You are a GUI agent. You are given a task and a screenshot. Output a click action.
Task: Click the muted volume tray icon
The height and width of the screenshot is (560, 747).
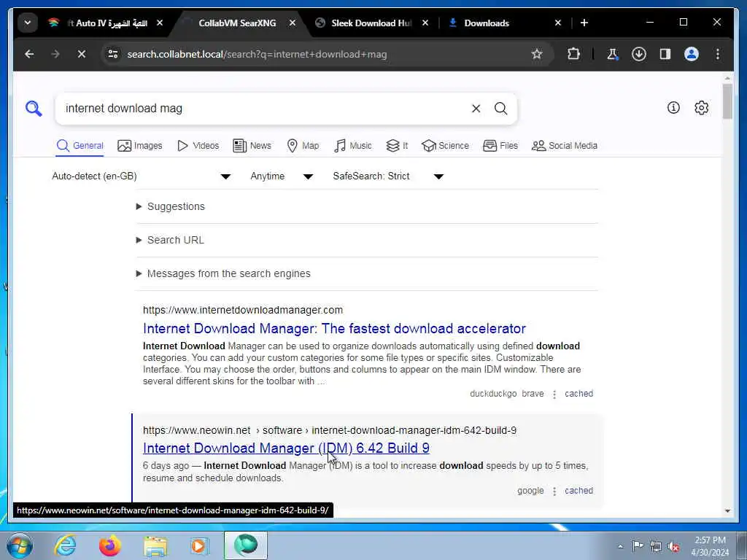673,546
